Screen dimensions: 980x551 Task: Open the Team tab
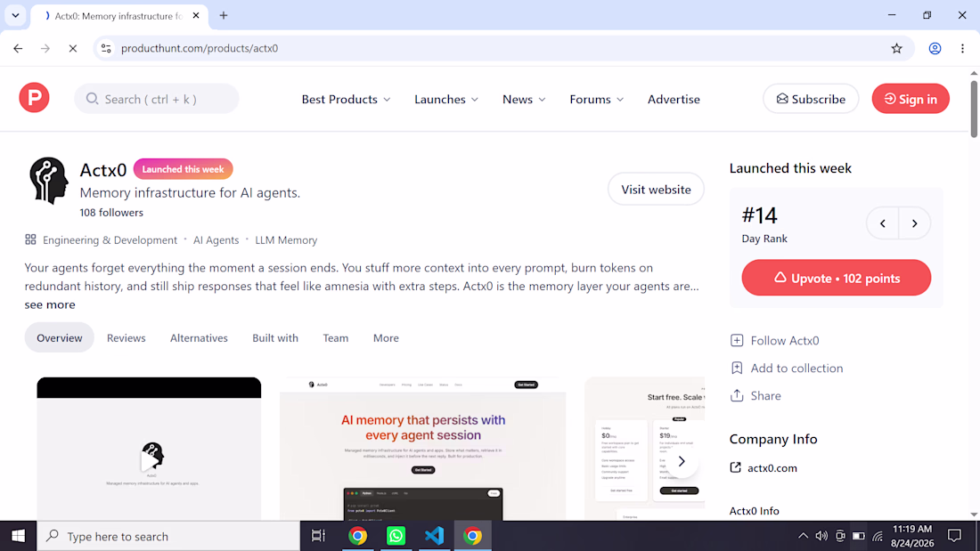pyautogui.click(x=336, y=338)
